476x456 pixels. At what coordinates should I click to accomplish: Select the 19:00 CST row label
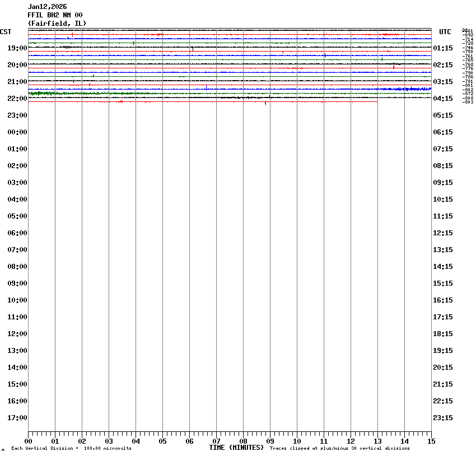coord(17,48)
